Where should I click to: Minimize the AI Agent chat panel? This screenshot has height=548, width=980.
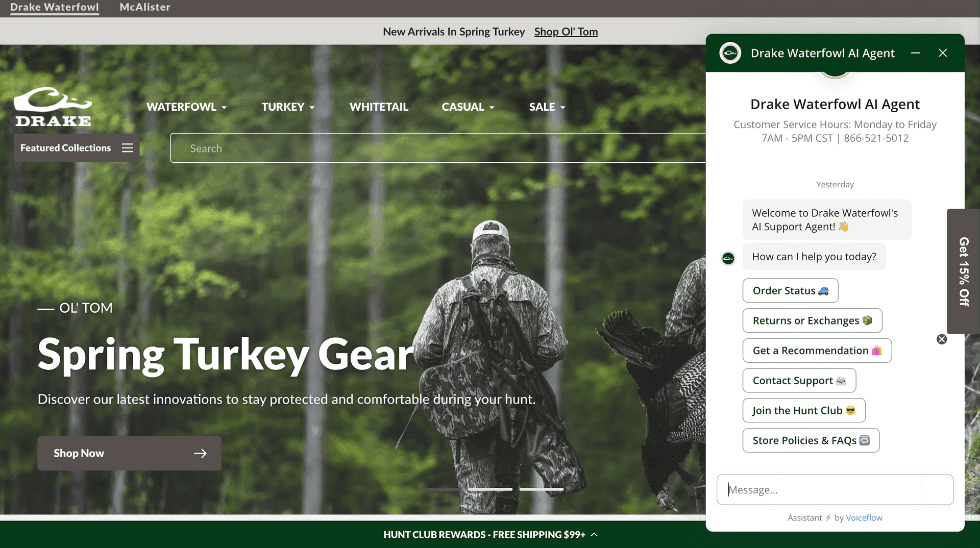(x=916, y=53)
